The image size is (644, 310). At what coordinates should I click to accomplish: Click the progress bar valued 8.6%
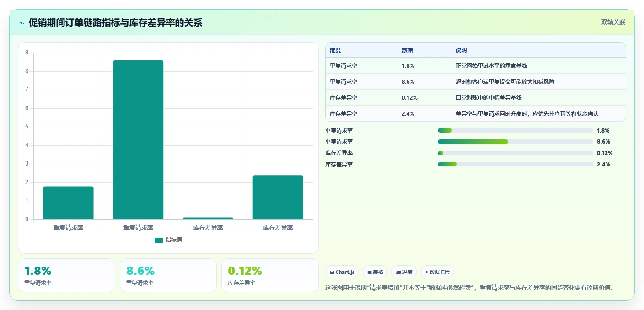tap(515, 142)
